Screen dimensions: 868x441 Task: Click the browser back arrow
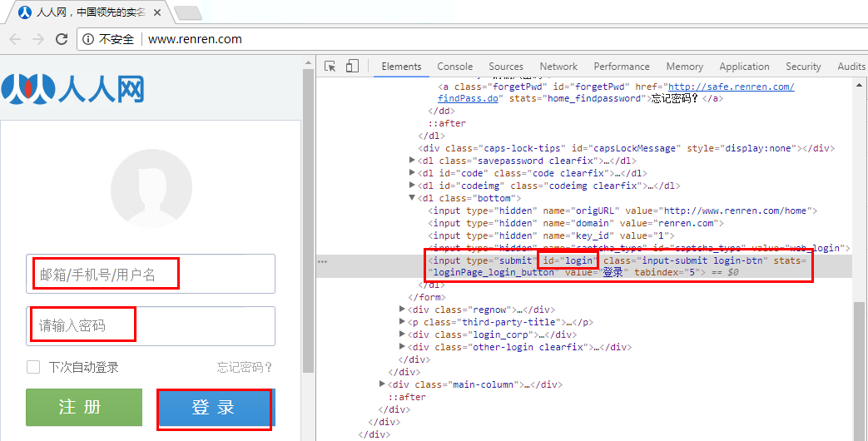15,39
